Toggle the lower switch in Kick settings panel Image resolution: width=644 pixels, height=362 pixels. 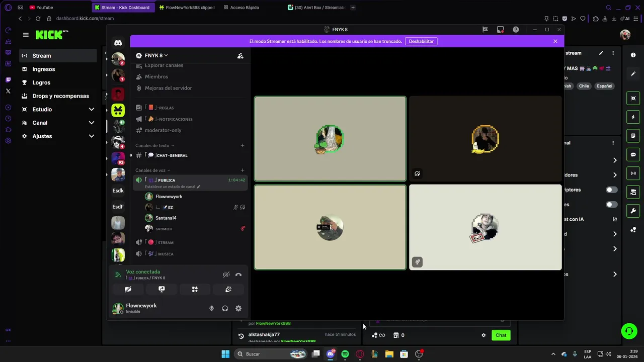(x=611, y=205)
